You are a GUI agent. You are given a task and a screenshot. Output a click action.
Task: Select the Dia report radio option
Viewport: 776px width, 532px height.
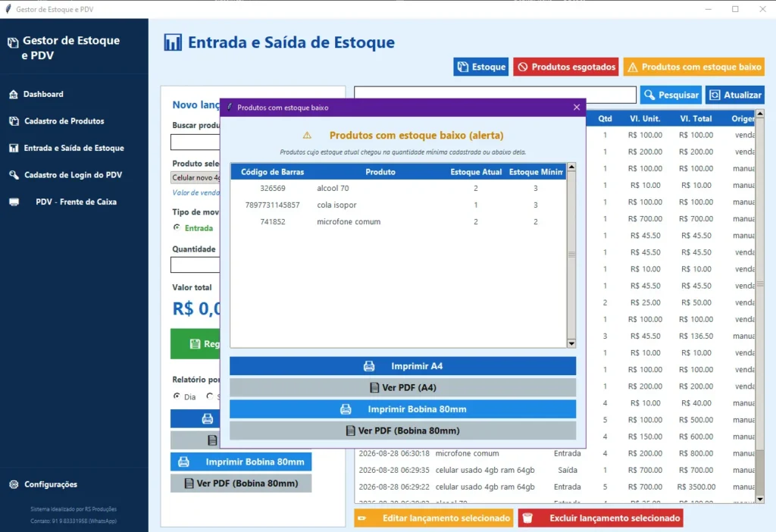tap(177, 396)
